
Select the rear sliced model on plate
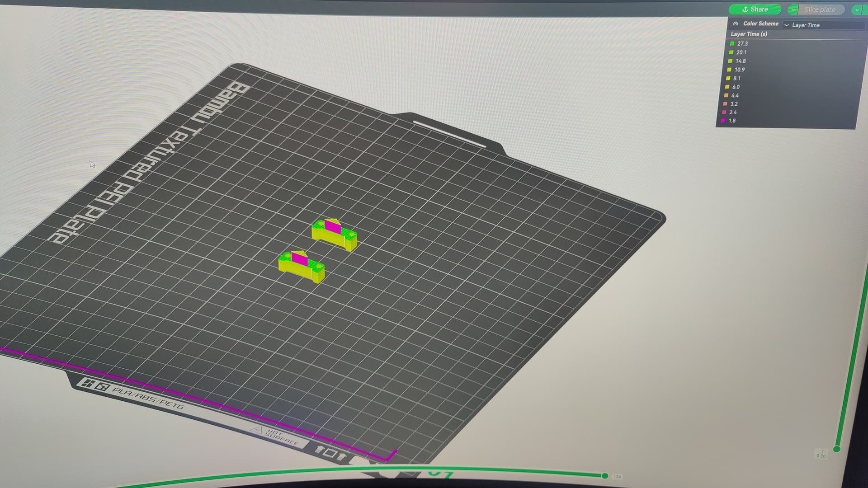tap(334, 235)
